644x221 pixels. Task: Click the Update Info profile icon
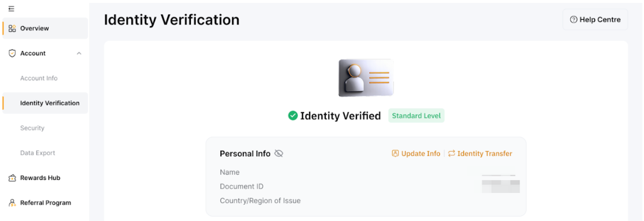tap(395, 153)
